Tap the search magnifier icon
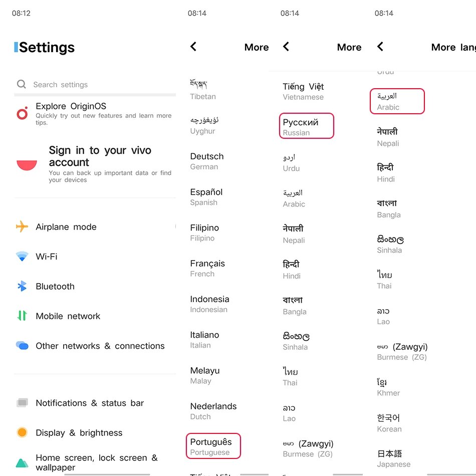 (21, 84)
